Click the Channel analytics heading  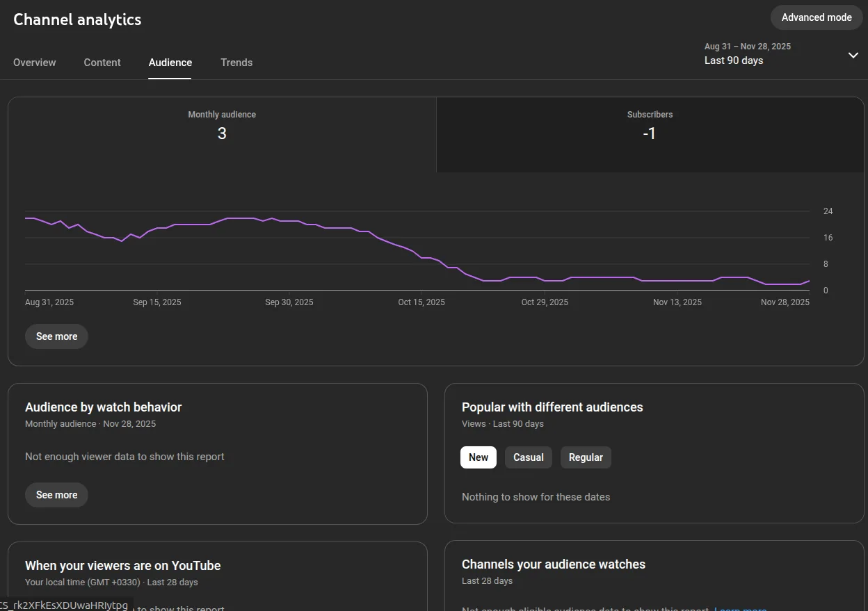[x=77, y=19]
